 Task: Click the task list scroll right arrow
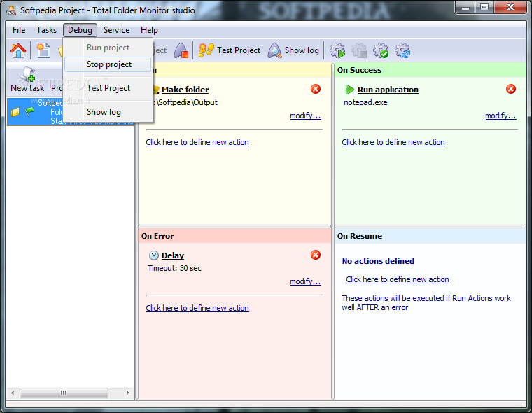(127, 393)
